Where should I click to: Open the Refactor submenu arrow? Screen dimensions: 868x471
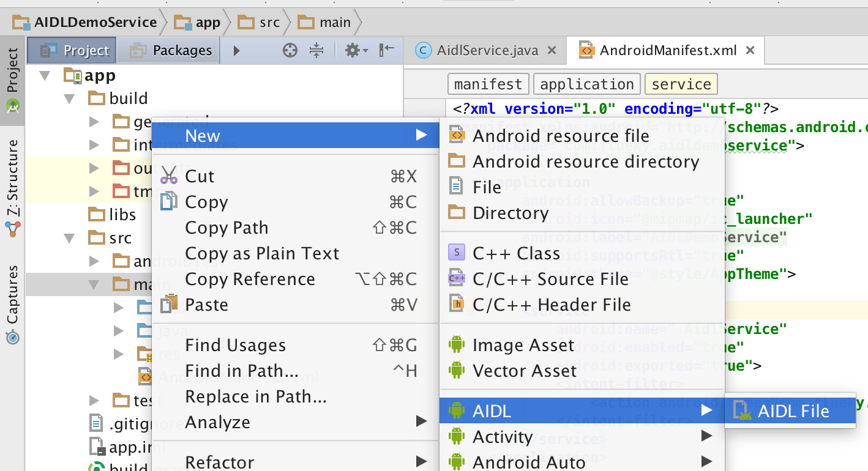point(421,461)
